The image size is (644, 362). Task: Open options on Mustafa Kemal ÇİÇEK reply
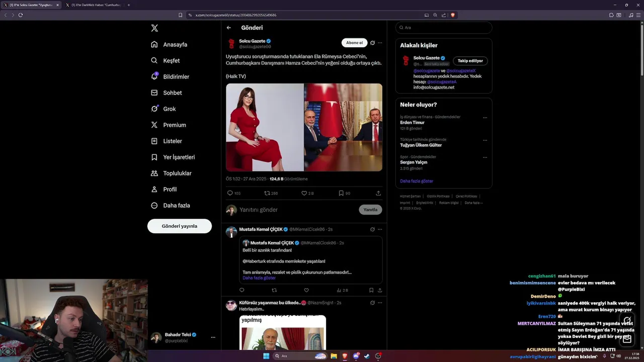[380, 229]
